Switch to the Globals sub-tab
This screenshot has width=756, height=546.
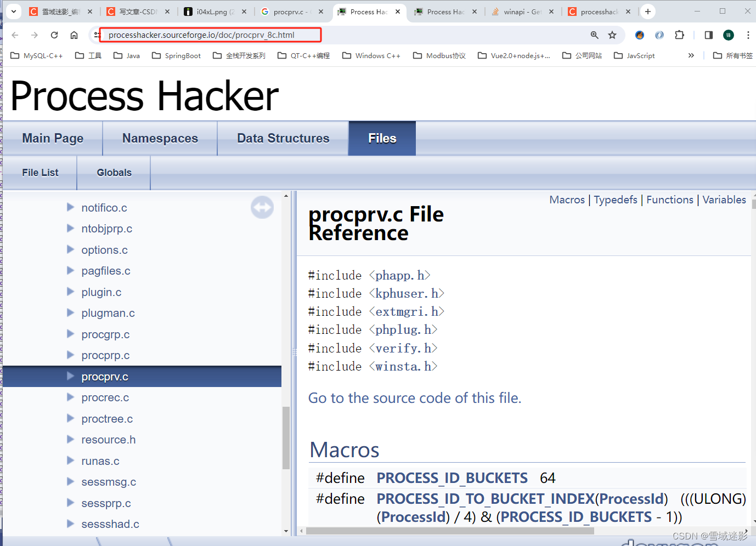(114, 172)
